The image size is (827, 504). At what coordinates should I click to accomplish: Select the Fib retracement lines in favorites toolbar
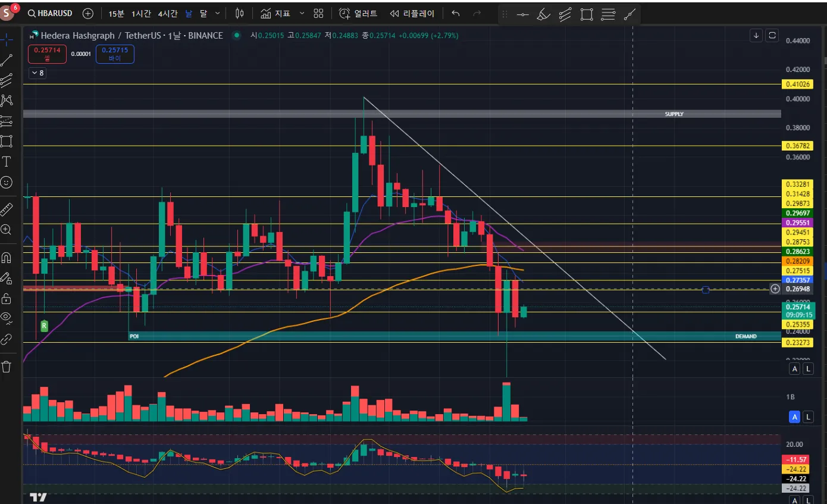pyautogui.click(x=608, y=14)
